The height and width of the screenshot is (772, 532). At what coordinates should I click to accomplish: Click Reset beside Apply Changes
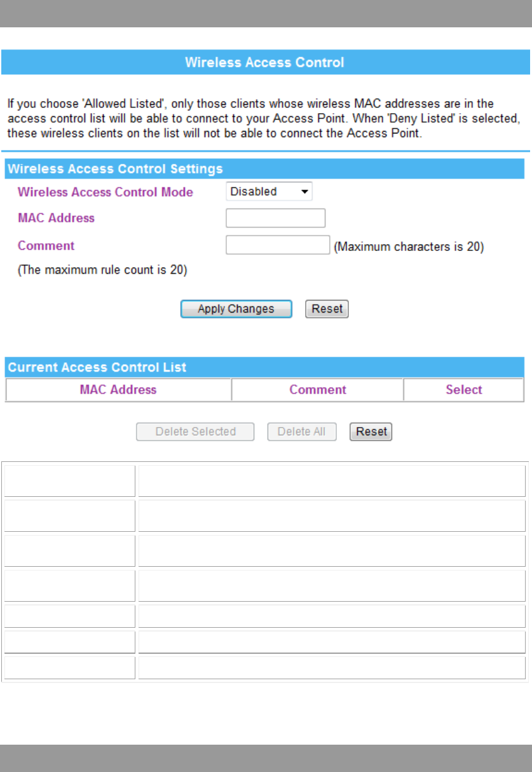click(327, 309)
